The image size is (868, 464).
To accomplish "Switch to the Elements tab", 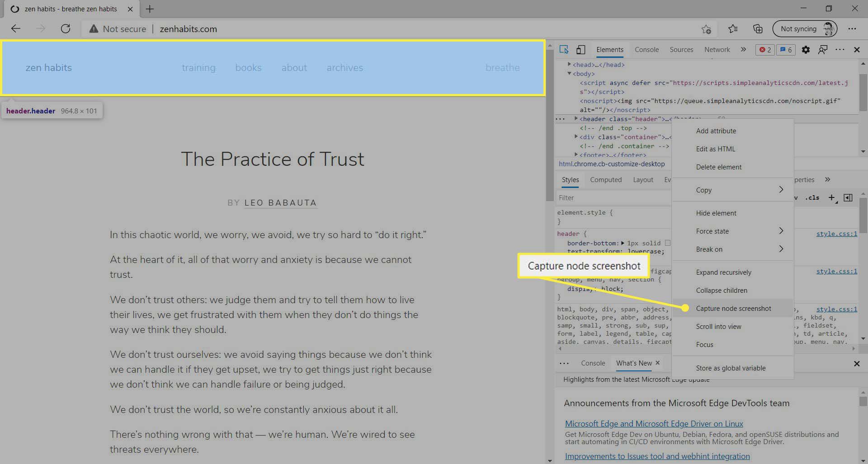I will (x=609, y=50).
